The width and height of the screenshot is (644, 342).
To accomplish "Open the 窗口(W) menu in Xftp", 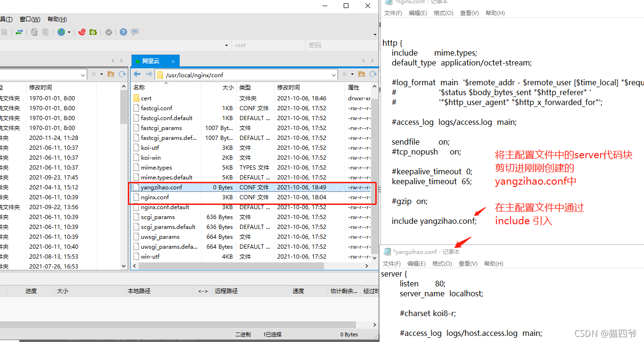I will [x=30, y=19].
